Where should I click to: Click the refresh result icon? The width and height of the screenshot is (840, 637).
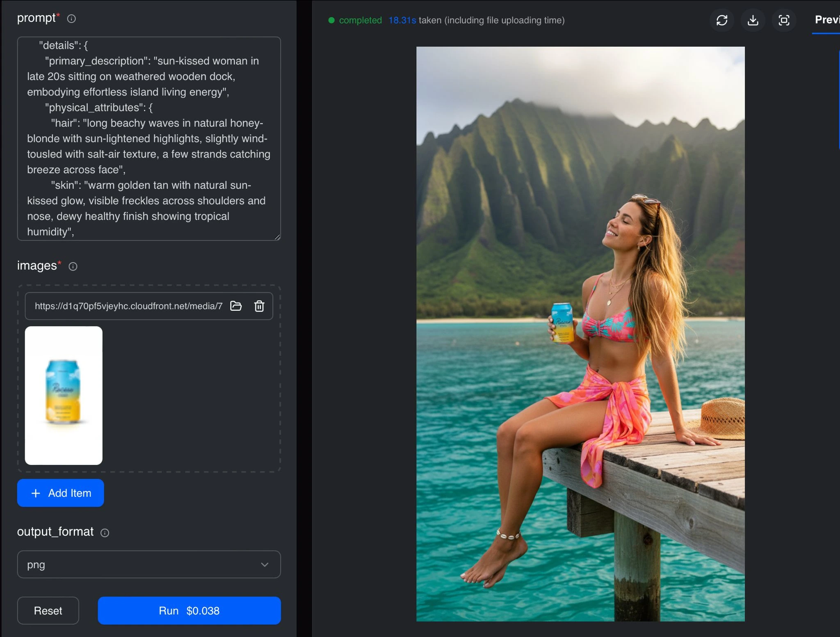click(x=722, y=20)
